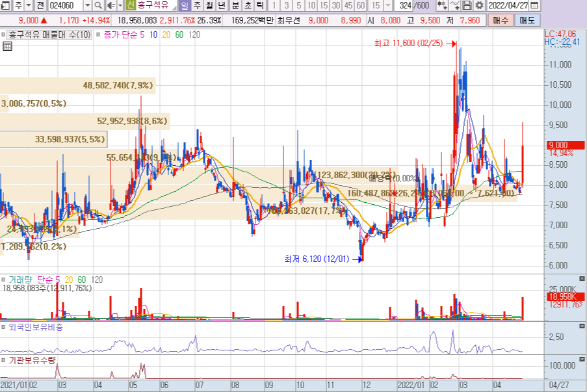Click the add indicator line icon
Screen dimensions: 587x392
[455, 5]
